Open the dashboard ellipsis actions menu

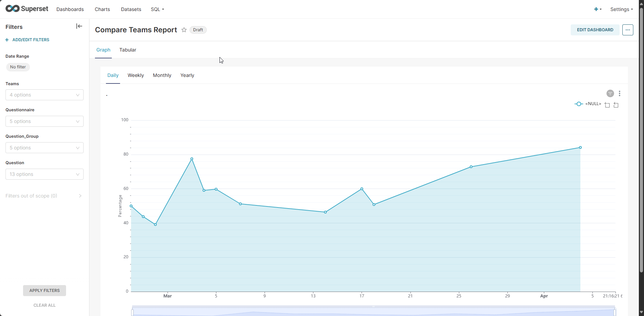click(x=627, y=30)
